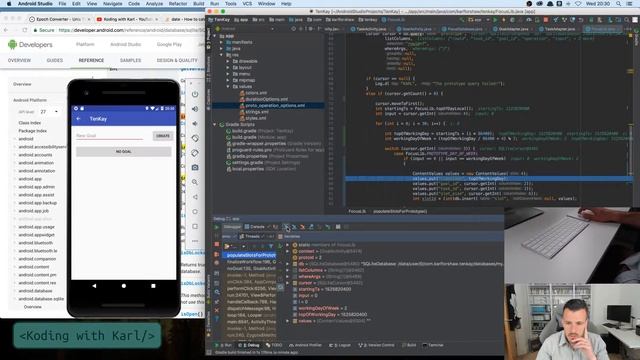Collapse the res folder
640x360 pixels.
click(222, 55)
